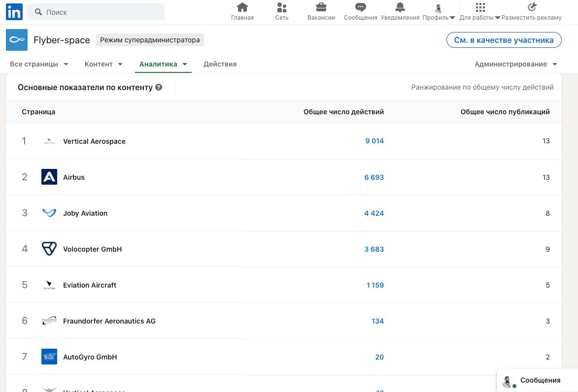The image size is (578, 392).
Task: Expand the For Business (Для работы) menu
Action: tap(480, 12)
